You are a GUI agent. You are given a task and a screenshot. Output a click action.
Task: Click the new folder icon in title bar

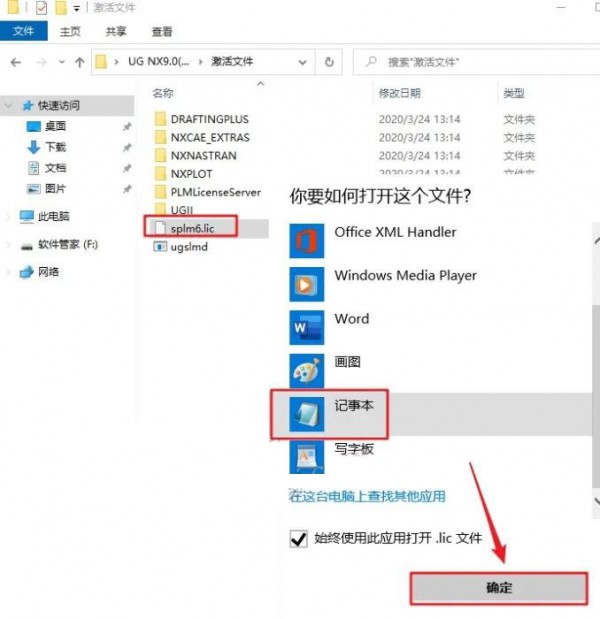[60, 8]
